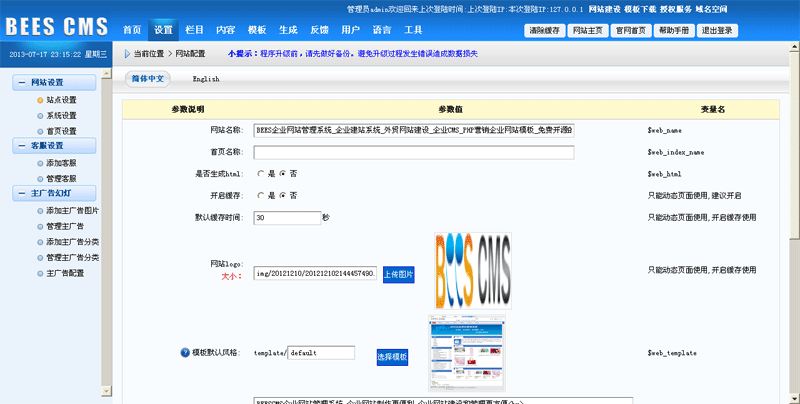Viewport: 800px width, 404px height.
Task: Click the 变量名 column header
Action: click(712, 109)
